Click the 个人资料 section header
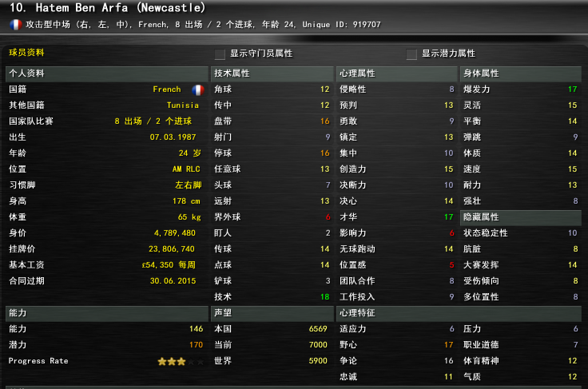Image resolution: width=588 pixels, height=389 pixels. tap(107, 73)
